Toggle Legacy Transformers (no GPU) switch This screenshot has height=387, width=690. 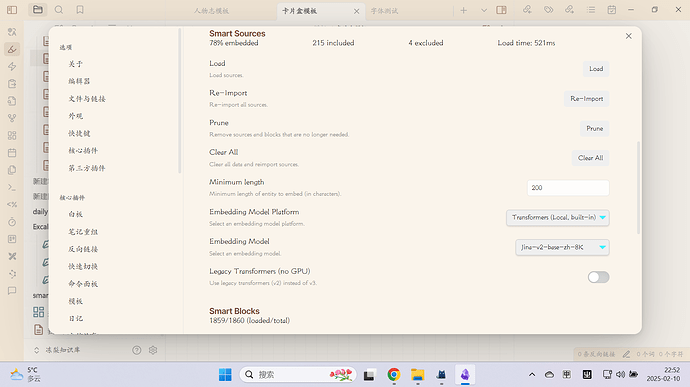coord(598,277)
